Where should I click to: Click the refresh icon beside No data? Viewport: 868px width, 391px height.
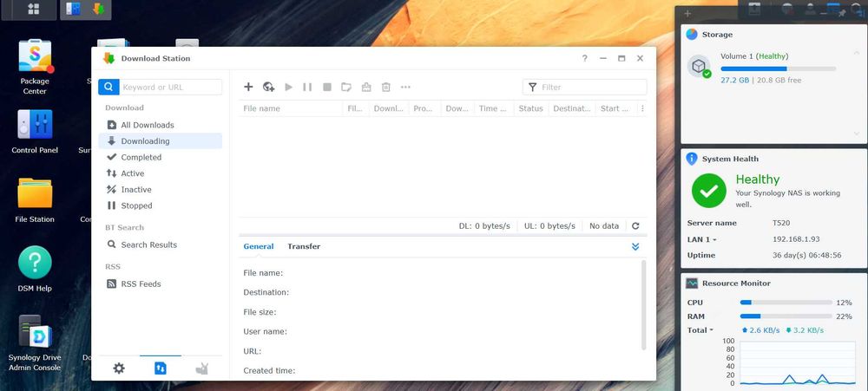(635, 225)
